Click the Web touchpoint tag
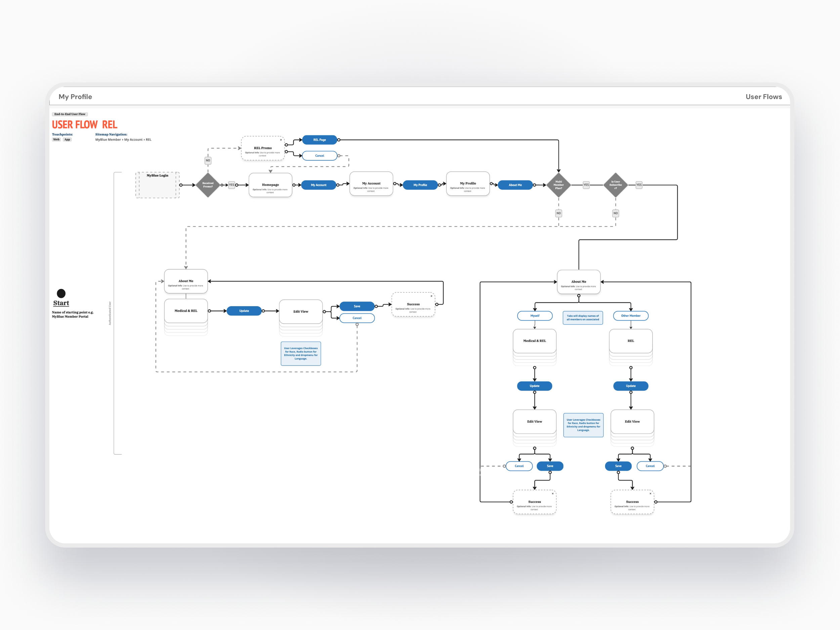 tap(56, 139)
